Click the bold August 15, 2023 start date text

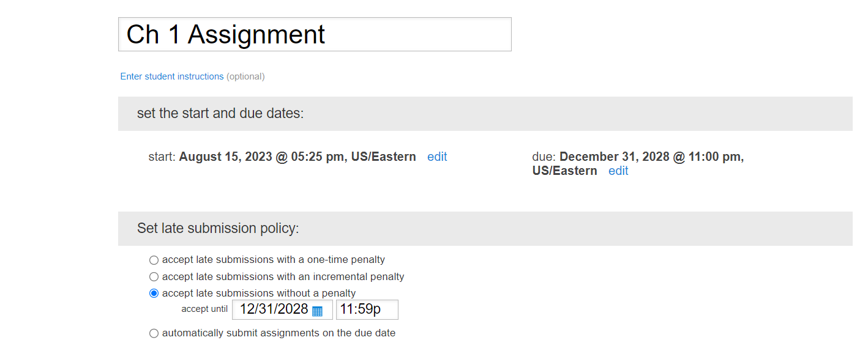click(297, 157)
